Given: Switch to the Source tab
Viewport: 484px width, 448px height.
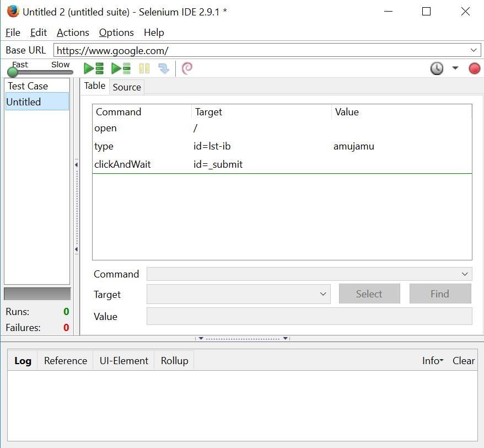Looking at the screenshot, I should (x=127, y=87).
